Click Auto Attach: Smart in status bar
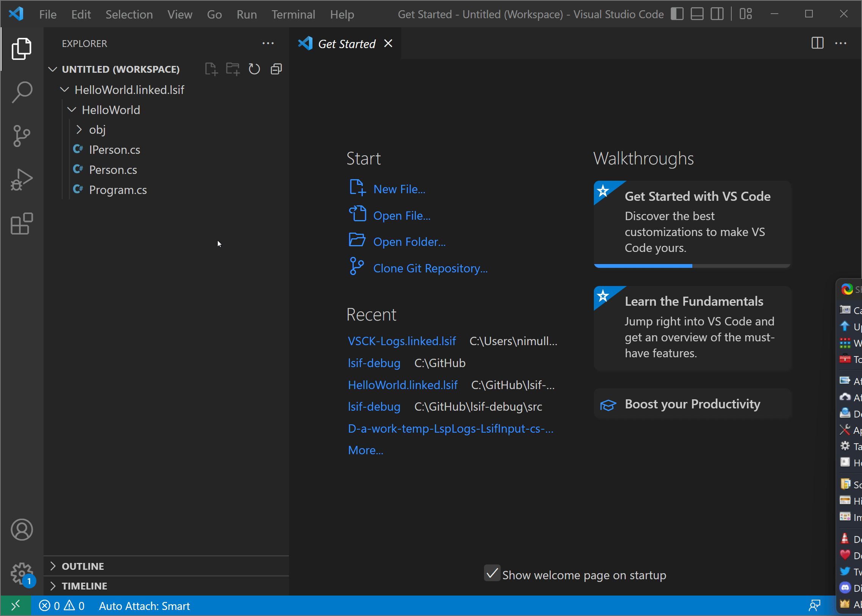The height and width of the screenshot is (616, 862). [x=144, y=606]
